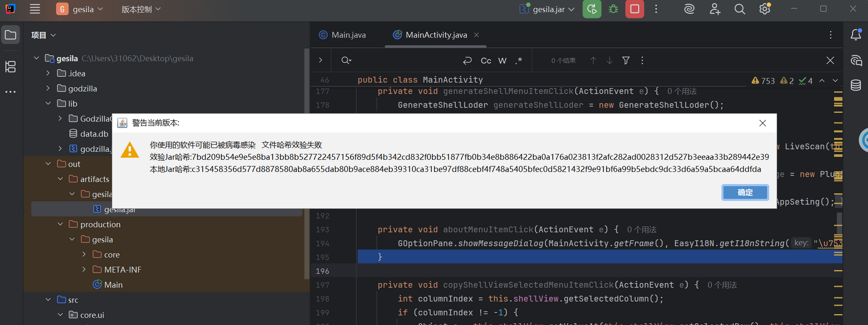Toggle match case Cc option
This screenshot has width=868, height=325.
(x=486, y=61)
